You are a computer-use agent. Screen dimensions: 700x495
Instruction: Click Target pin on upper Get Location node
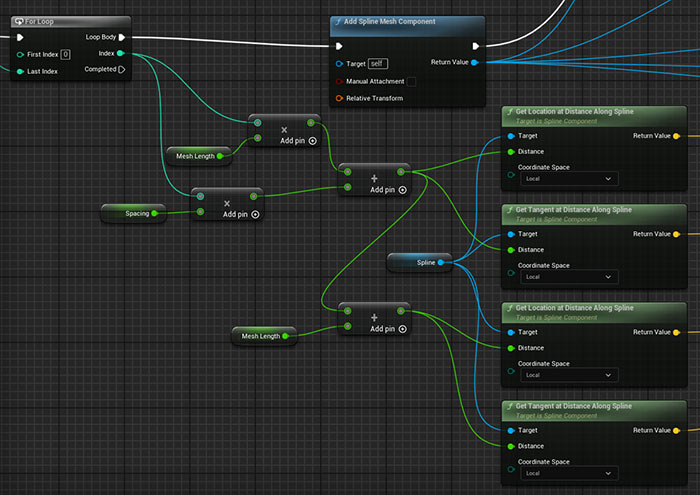point(511,136)
